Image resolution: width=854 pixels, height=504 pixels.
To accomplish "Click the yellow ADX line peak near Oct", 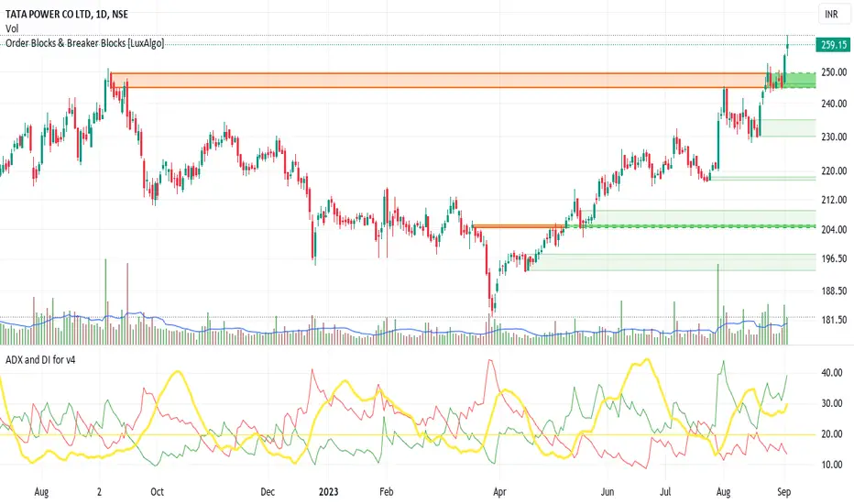I will tap(177, 373).
